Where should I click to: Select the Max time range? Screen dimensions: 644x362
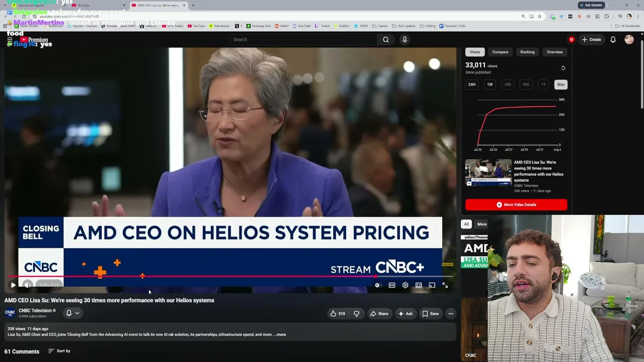(x=561, y=84)
